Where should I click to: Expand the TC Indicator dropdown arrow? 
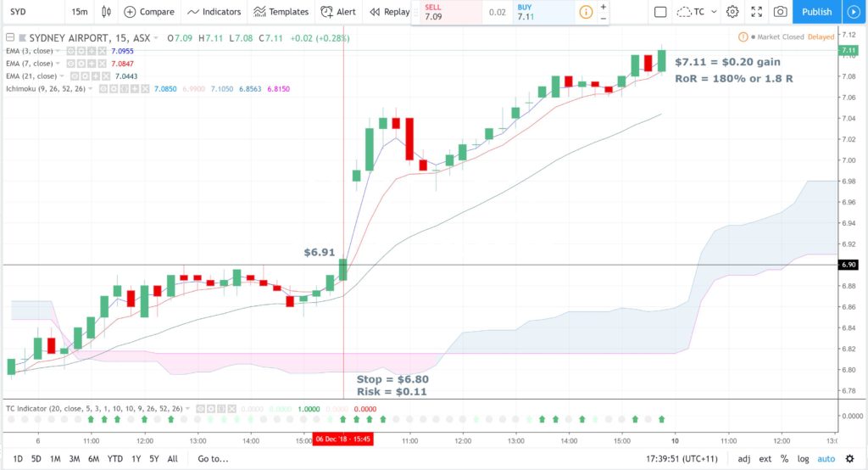187,408
